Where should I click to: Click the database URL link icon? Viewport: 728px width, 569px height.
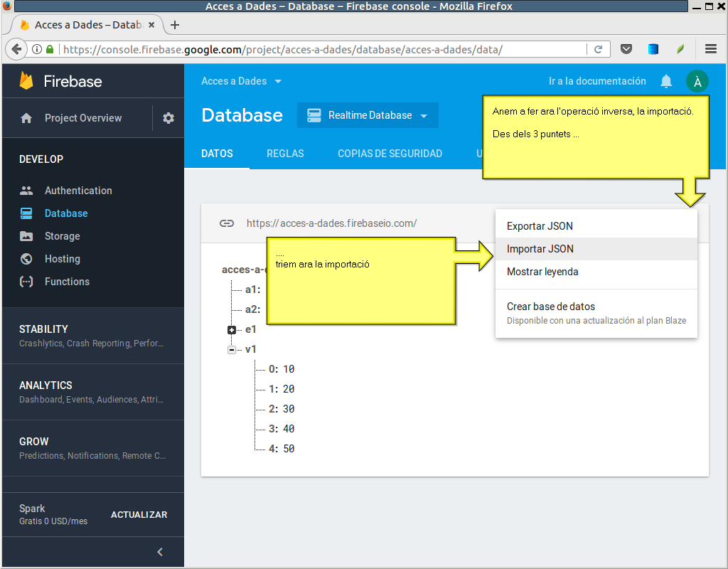click(227, 223)
